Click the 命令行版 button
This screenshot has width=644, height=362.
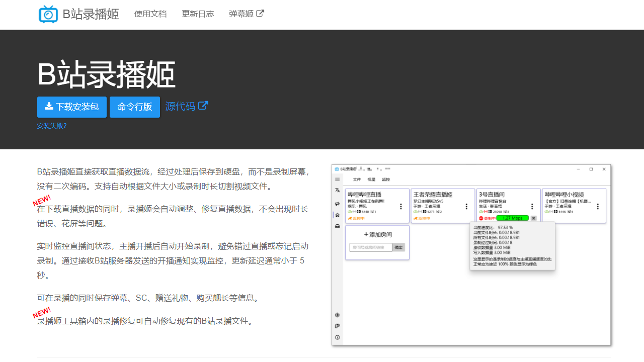click(x=135, y=107)
